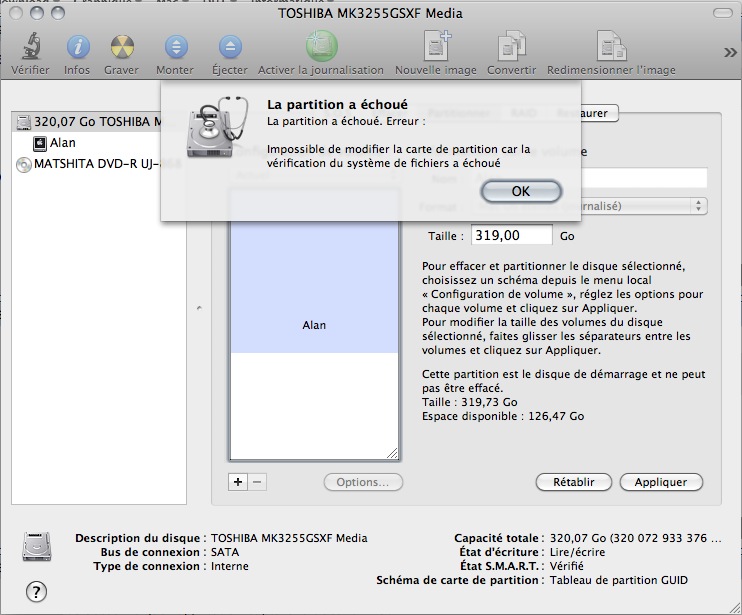742x615 pixels.
Task: Click the SATA connection bus value
Action: [x=225, y=552]
